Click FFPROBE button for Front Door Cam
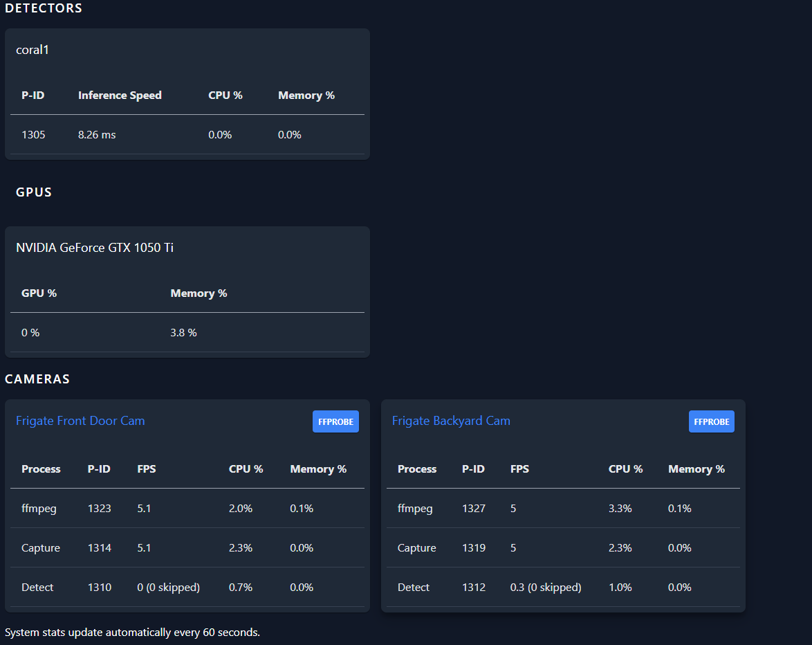 (335, 421)
